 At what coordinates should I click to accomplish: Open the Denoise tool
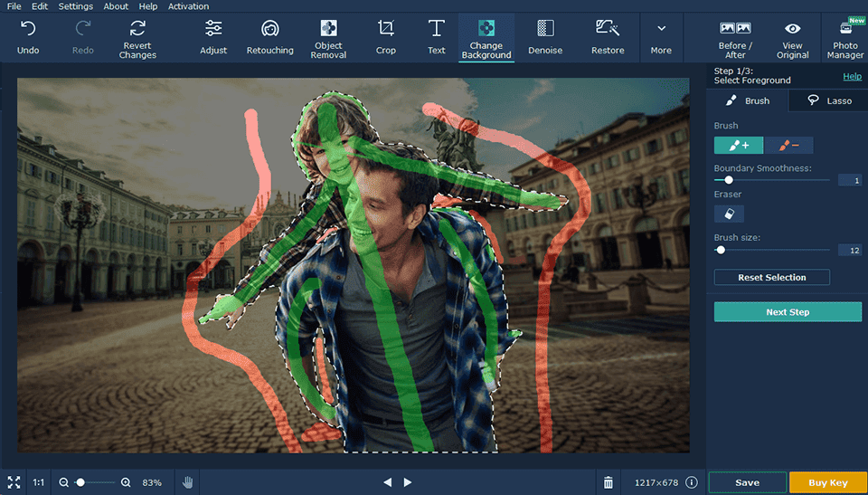(545, 37)
